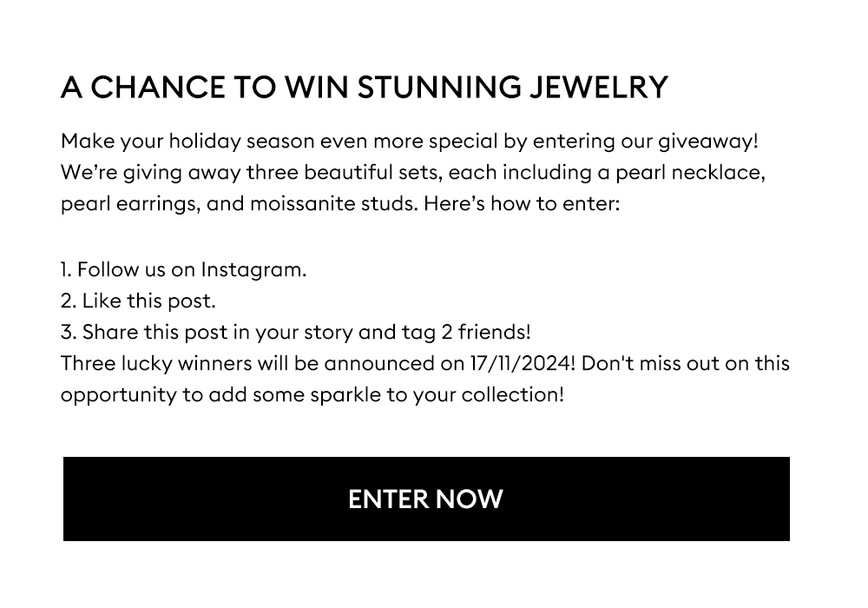
Task: Click the ENTER NOW button
Action: 426,499
